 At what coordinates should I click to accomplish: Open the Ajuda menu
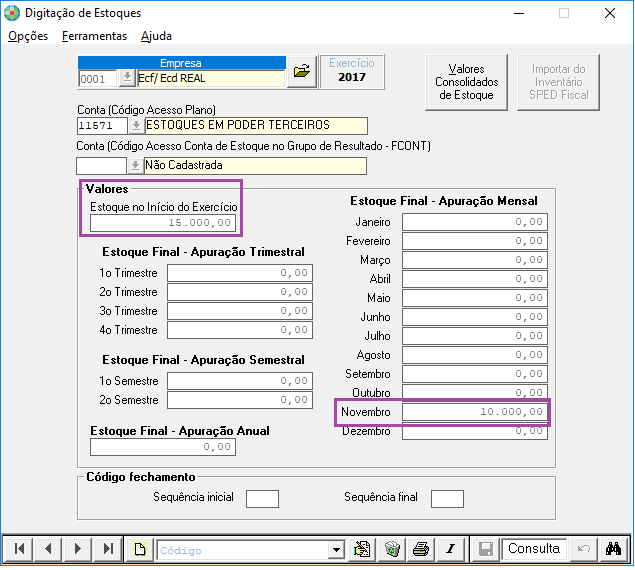(x=156, y=36)
